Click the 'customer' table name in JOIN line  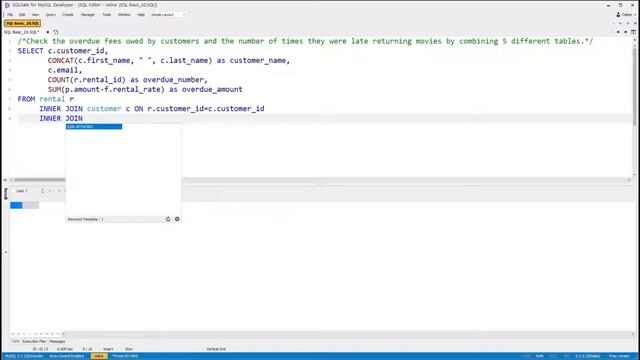coord(104,109)
